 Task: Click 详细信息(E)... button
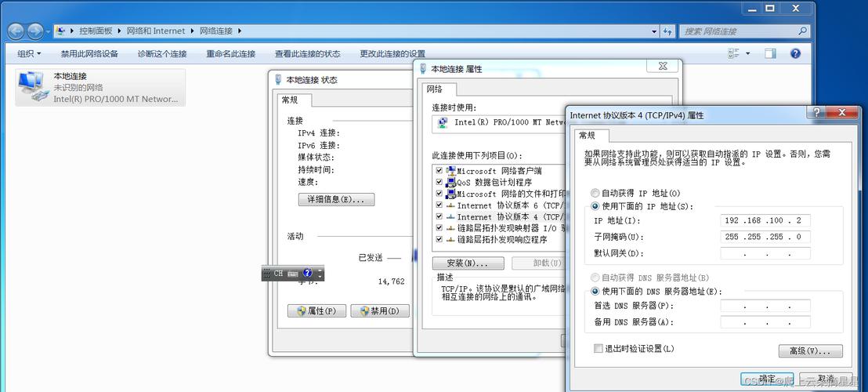(337, 199)
